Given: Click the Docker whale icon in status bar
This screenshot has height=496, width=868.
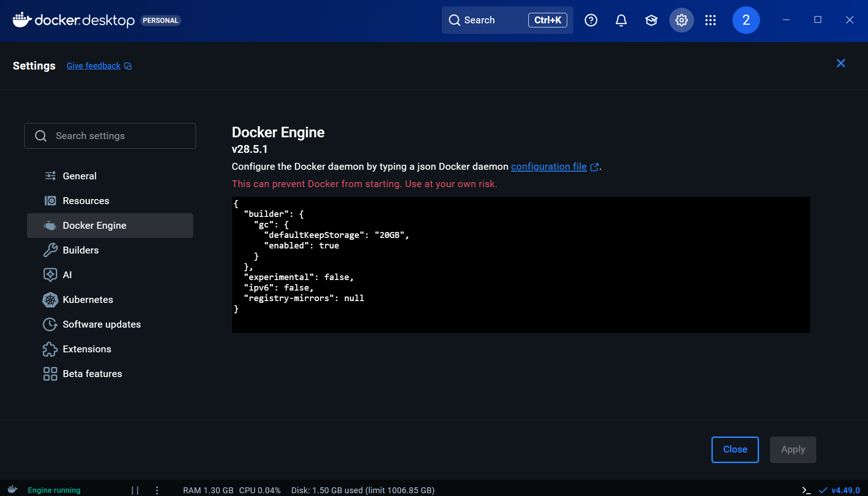Looking at the screenshot, I should click(11, 490).
